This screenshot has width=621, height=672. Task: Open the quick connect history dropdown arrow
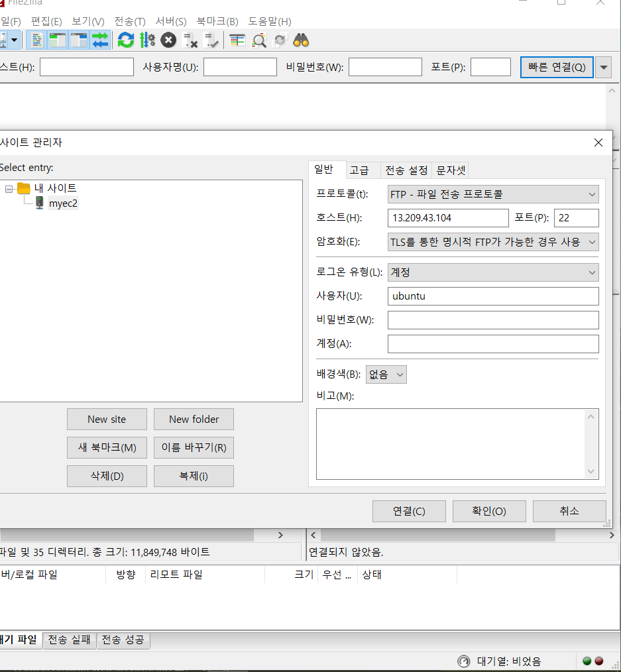click(603, 68)
